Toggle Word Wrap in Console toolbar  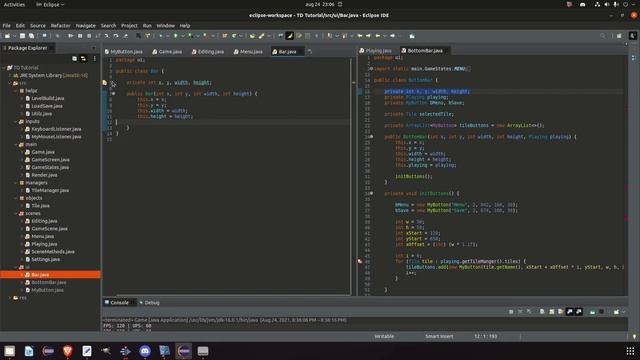[561, 312]
